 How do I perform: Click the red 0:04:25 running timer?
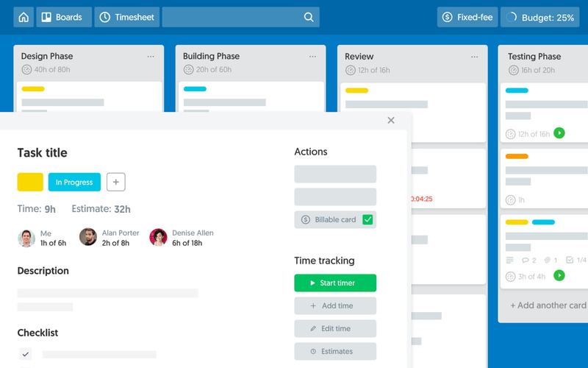pos(422,199)
